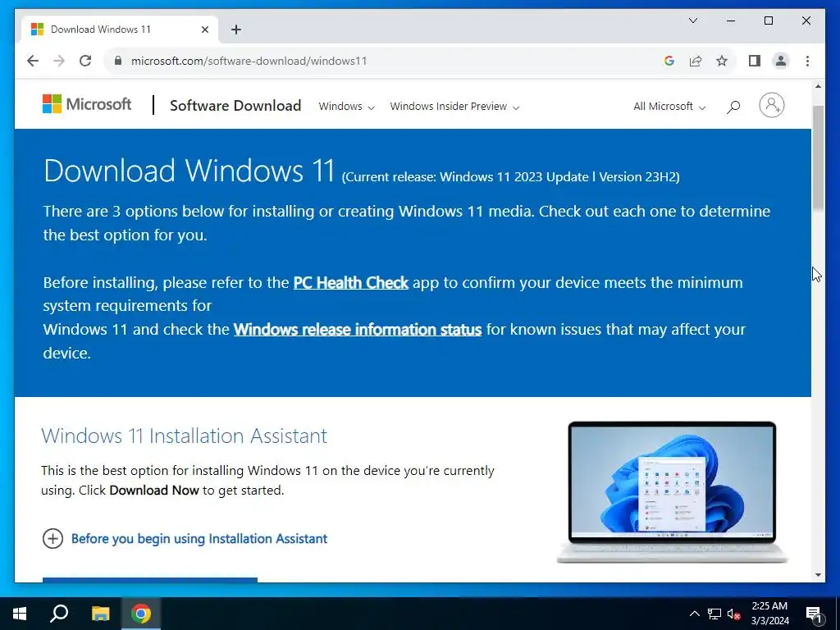The width and height of the screenshot is (840, 630).
Task: Open Windows release information status link
Action: [358, 329]
